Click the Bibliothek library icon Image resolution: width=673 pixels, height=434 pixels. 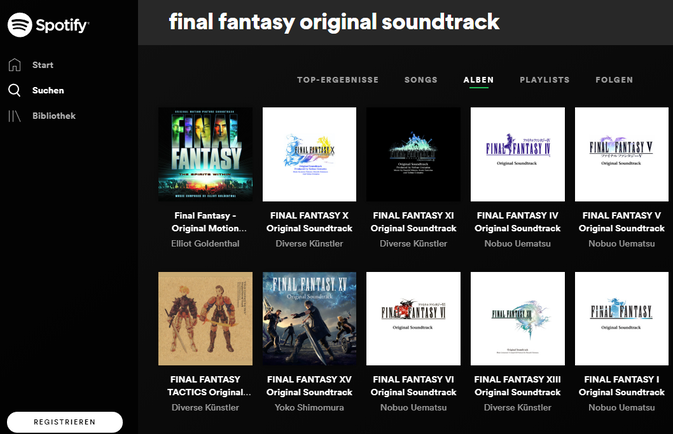click(14, 116)
